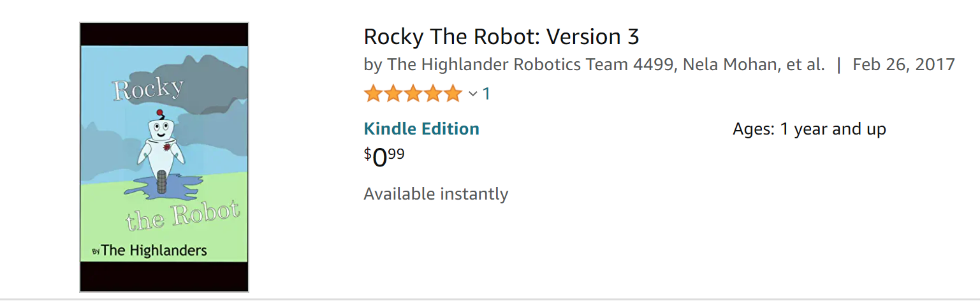Expand the star rating breakdown chevron
The width and height of the screenshot is (980, 301).
point(473,94)
